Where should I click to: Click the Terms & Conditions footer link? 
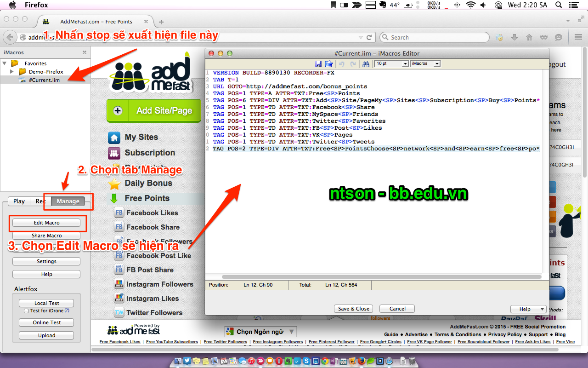pyautogui.click(x=458, y=334)
